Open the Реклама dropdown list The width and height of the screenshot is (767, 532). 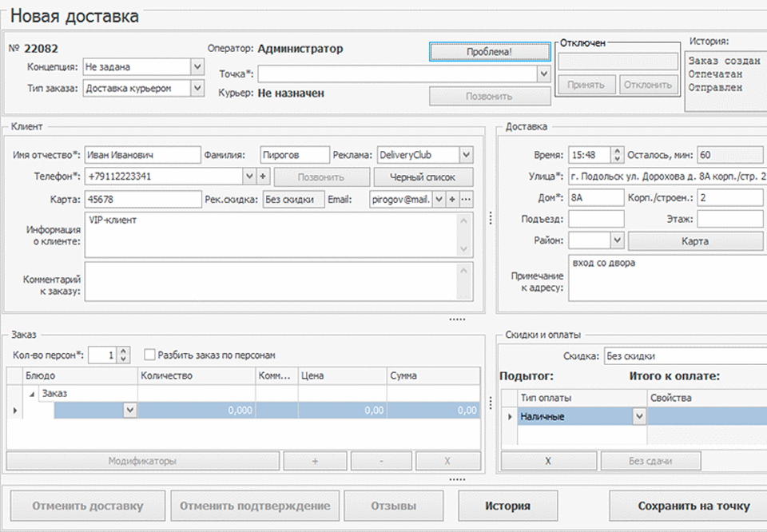pos(467,154)
